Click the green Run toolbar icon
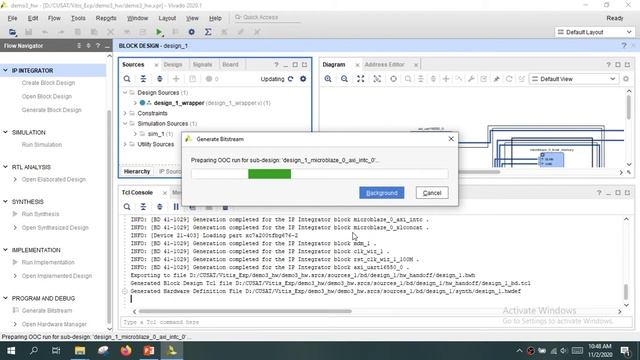The image size is (640, 360). pos(159,32)
